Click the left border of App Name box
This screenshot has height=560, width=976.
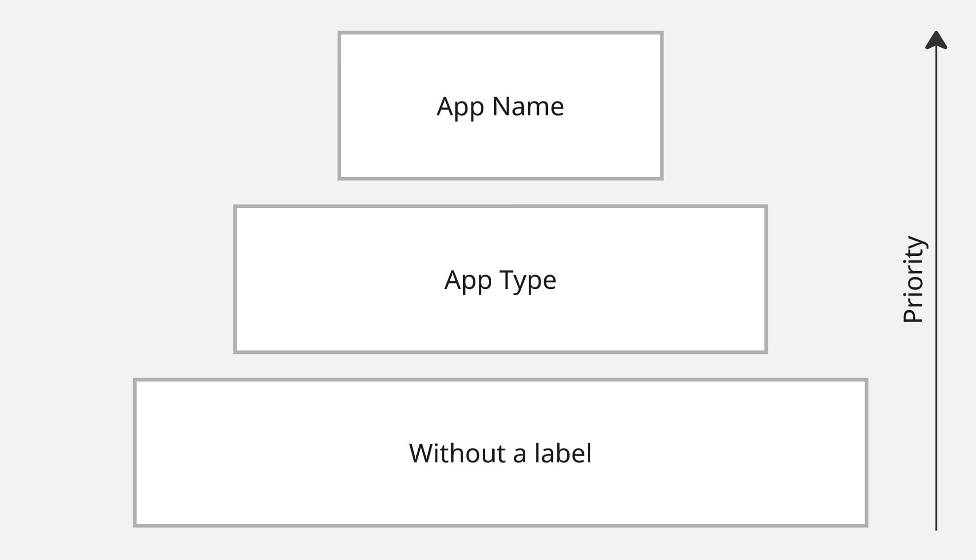coord(340,105)
